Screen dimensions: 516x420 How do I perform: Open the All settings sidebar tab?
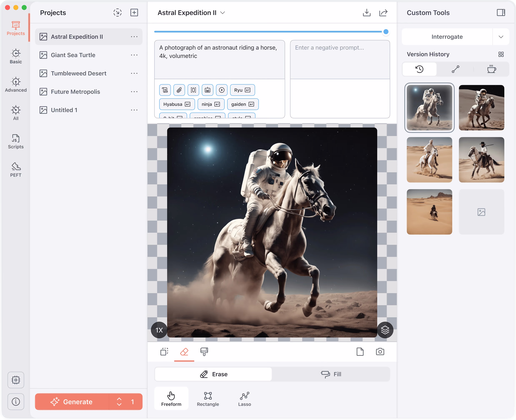[16, 113]
